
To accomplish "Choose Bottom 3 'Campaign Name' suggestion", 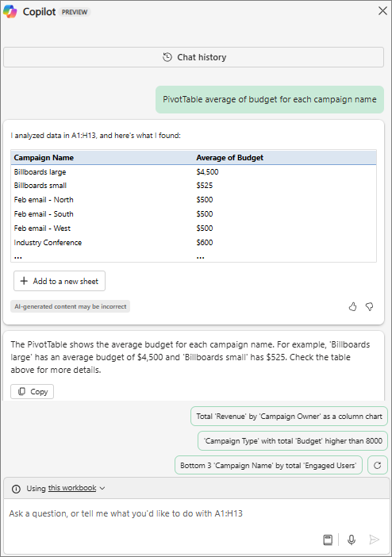I will (x=268, y=465).
